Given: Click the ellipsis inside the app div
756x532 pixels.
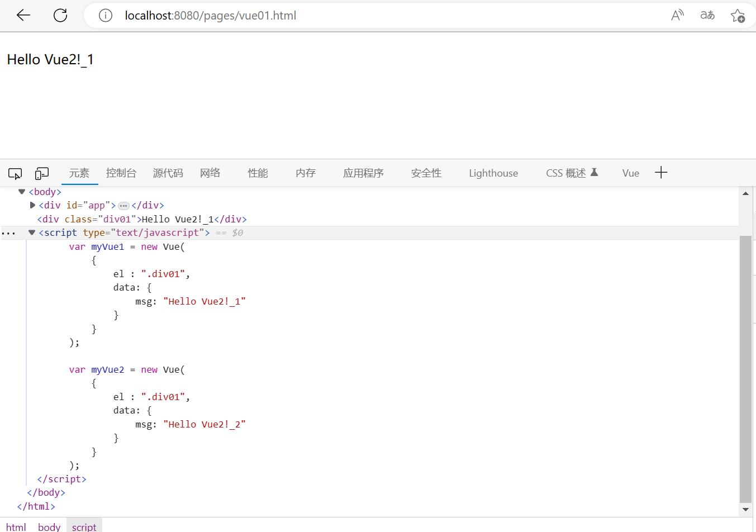Looking at the screenshot, I should (123, 205).
